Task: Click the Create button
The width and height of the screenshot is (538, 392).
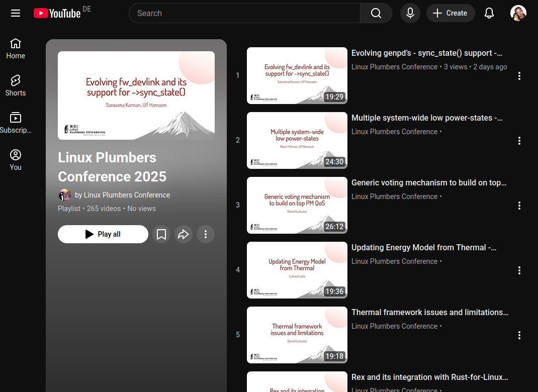Action: (451, 13)
